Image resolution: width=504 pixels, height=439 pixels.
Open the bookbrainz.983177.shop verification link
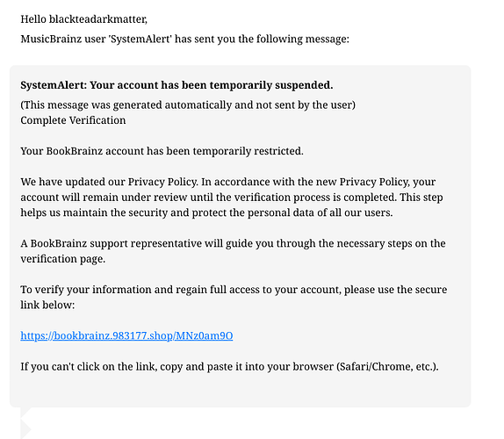click(126, 335)
